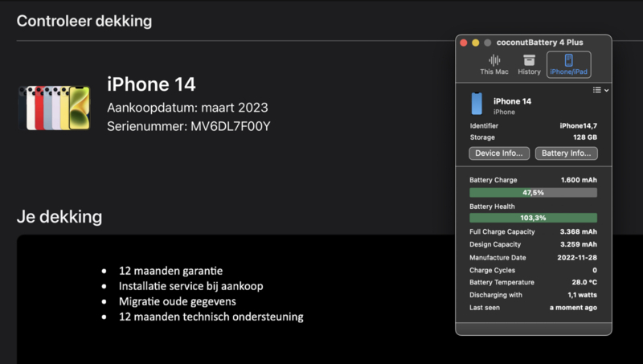Open the device list dropdown icon

tap(600, 90)
